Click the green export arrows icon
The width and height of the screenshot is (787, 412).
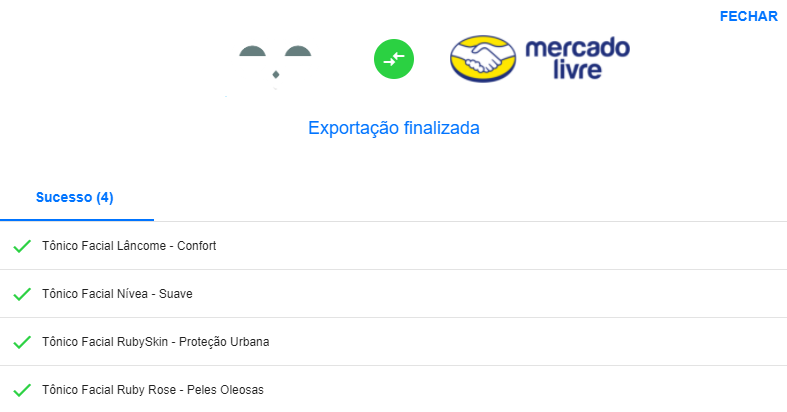pos(393,58)
